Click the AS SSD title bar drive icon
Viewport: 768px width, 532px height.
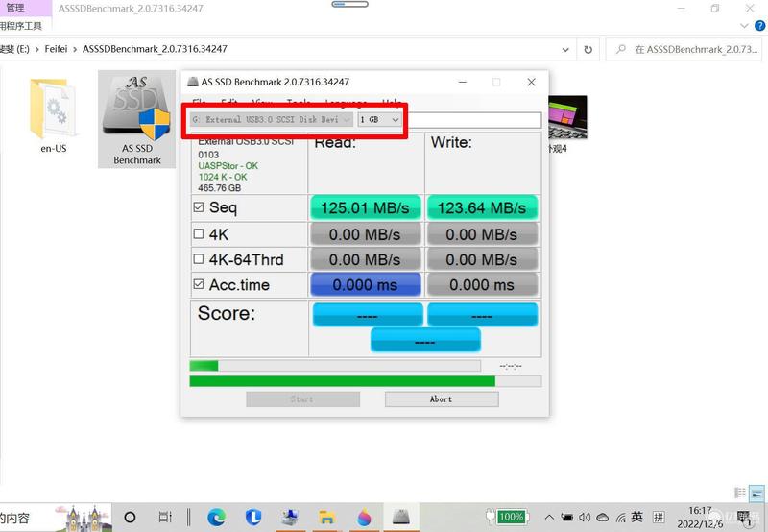pos(193,82)
